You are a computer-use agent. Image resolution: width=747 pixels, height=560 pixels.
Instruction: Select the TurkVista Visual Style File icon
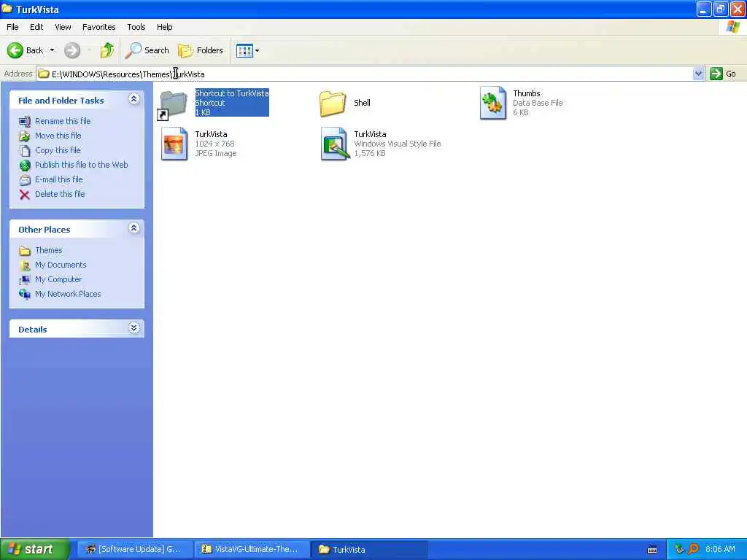click(334, 144)
